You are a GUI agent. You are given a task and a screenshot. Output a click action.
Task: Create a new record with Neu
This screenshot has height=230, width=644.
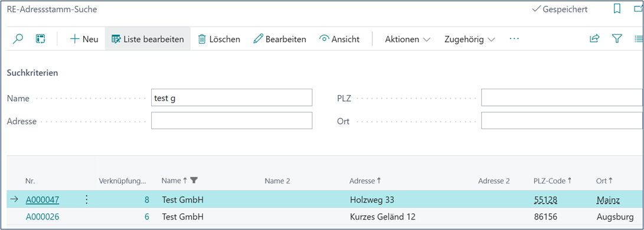tap(84, 39)
